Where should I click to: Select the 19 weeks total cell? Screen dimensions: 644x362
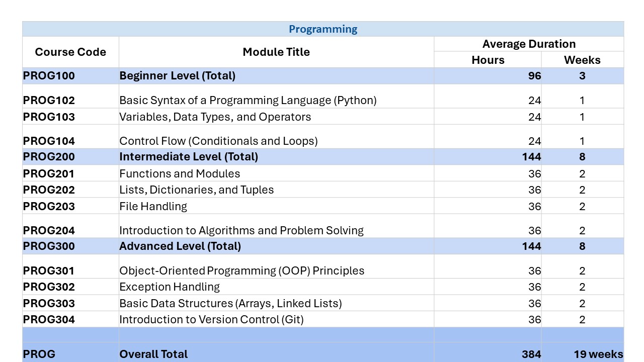pyautogui.click(x=598, y=354)
